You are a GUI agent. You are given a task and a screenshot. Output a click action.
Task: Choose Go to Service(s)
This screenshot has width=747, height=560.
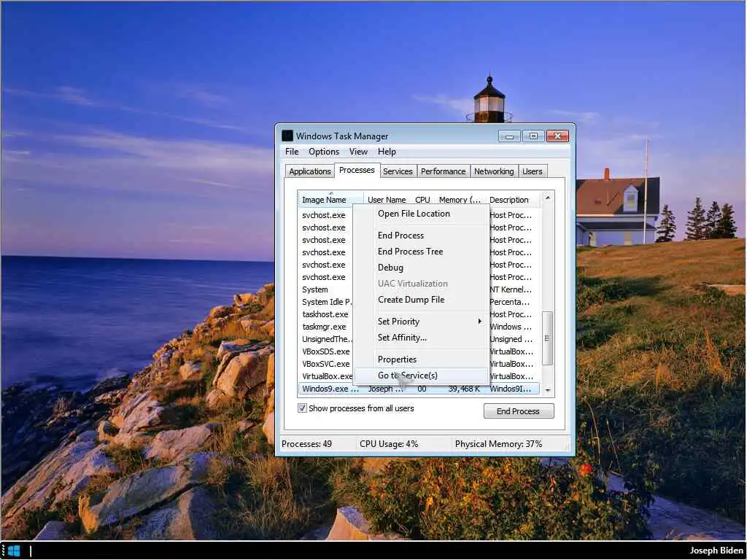(422, 376)
